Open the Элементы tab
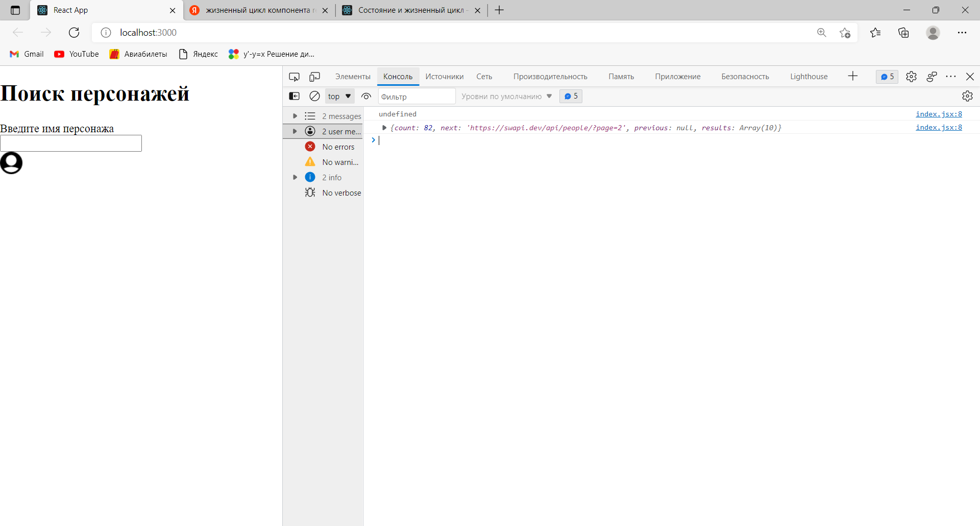Viewport: 980px width, 526px height. [353, 77]
